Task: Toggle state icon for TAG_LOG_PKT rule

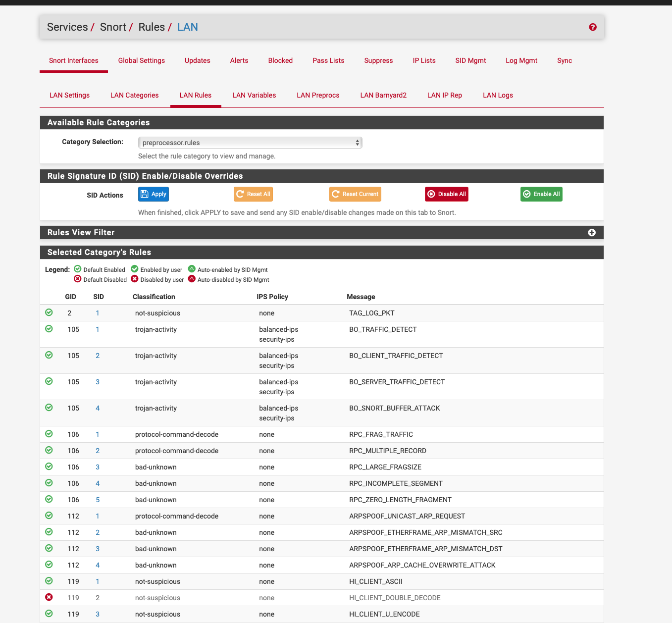Action: (x=49, y=312)
